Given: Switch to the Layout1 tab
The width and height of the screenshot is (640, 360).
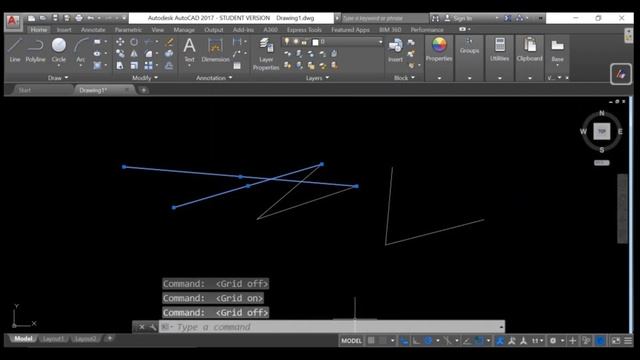Looking at the screenshot, I should [x=53, y=339].
